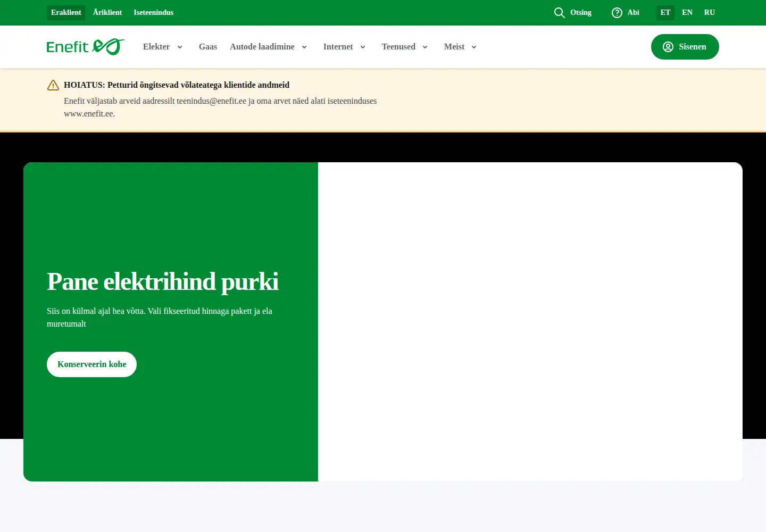Image resolution: width=766 pixels, height=532 pixels.
Task: Switch language to EN
Action: point(687,13)
